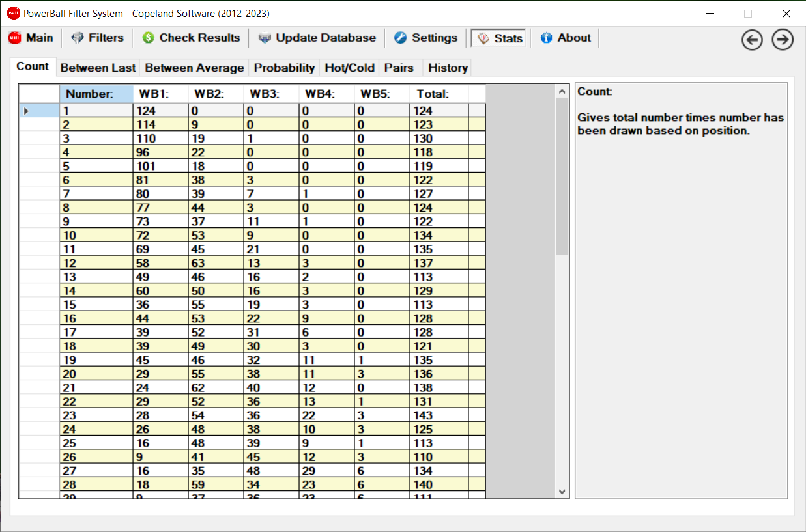Select the Probability tab
The image size is (806, 532).
[284, 68]
